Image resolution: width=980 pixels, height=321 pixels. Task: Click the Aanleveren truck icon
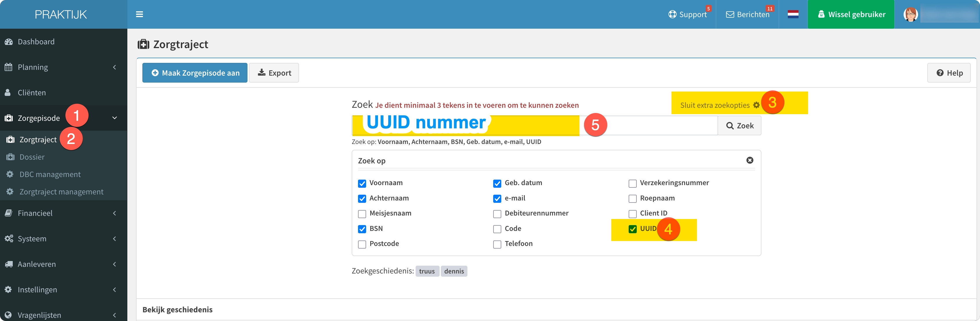pyautogui.click(x=9, y=264)
